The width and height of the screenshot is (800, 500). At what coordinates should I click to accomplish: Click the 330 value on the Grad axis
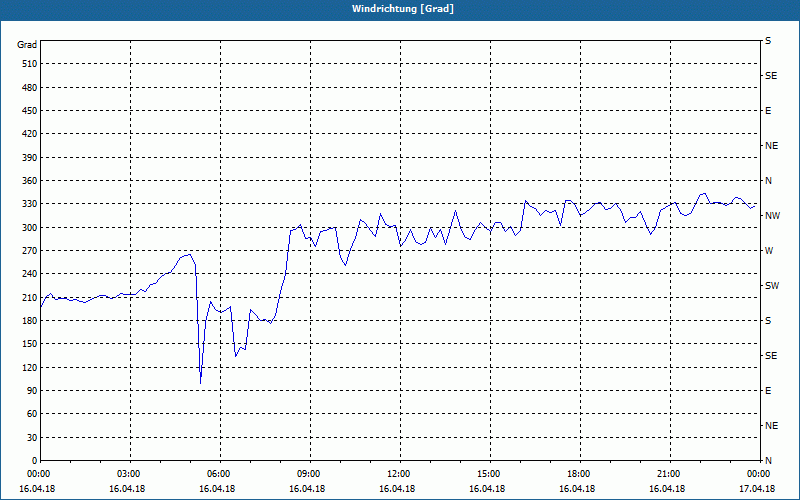click(30, 204)
